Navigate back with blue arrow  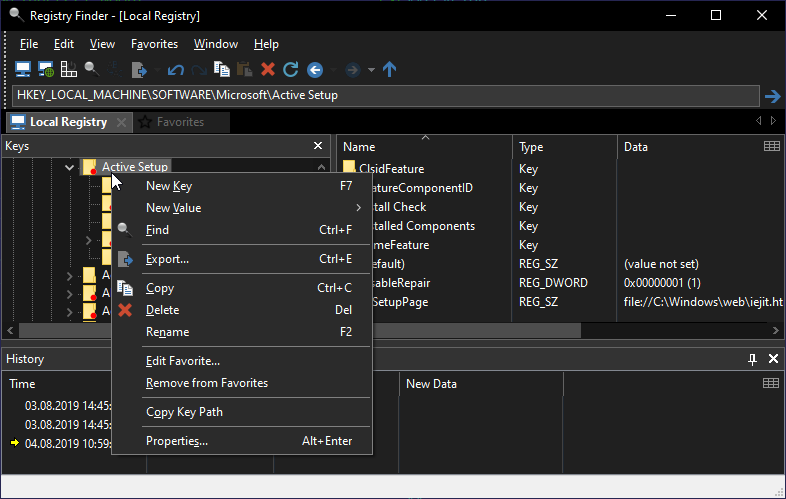point(315,70)
